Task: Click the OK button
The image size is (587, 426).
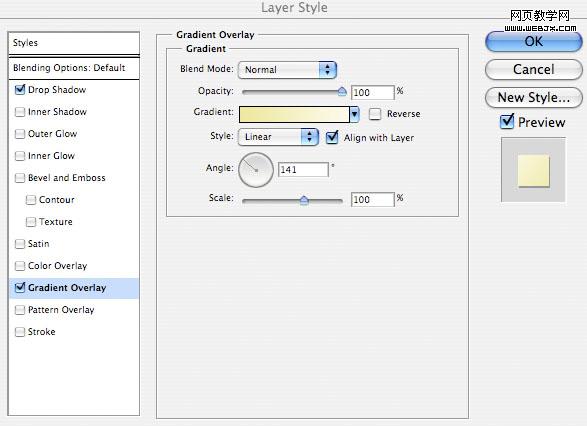Action: pyautogui.click(x=534, y=42)
